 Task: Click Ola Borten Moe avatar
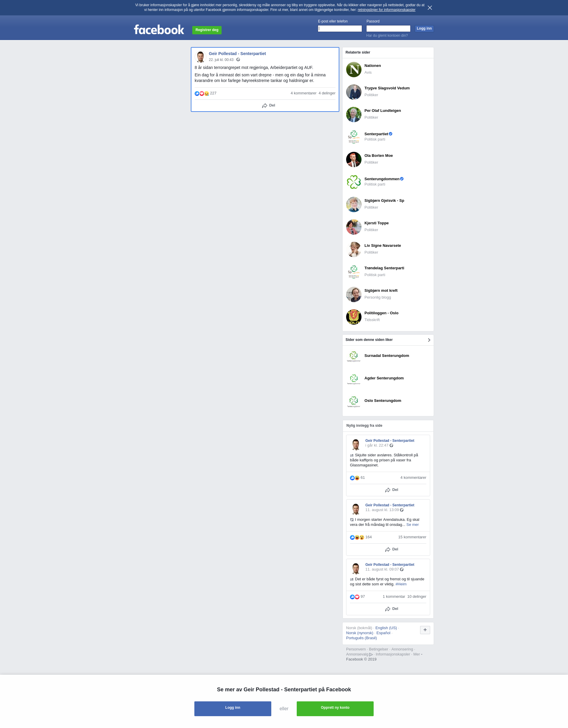[354, 159]
